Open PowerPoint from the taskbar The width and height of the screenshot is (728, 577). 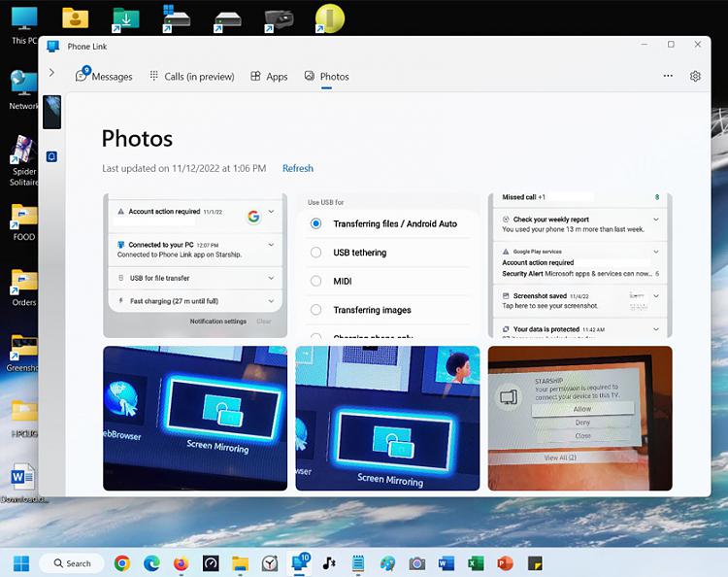tap(505, 563)
